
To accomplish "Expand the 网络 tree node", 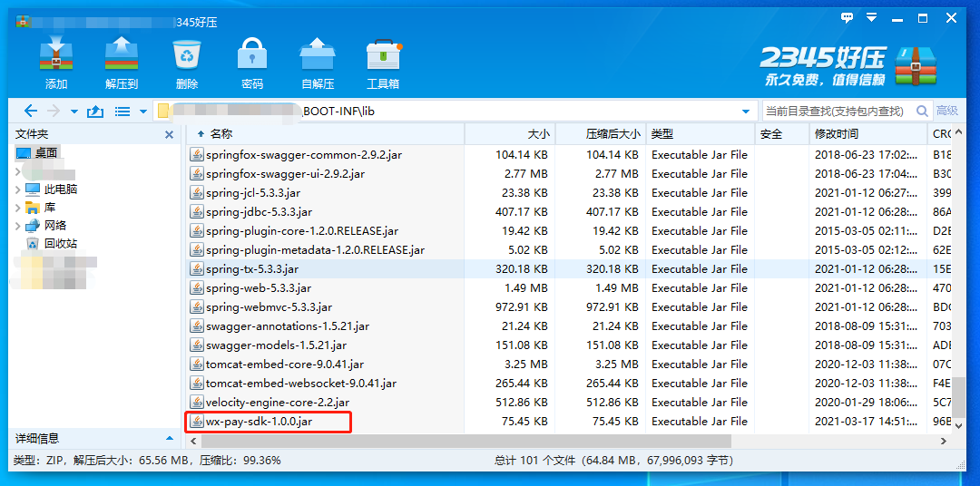I will [17, 226].
